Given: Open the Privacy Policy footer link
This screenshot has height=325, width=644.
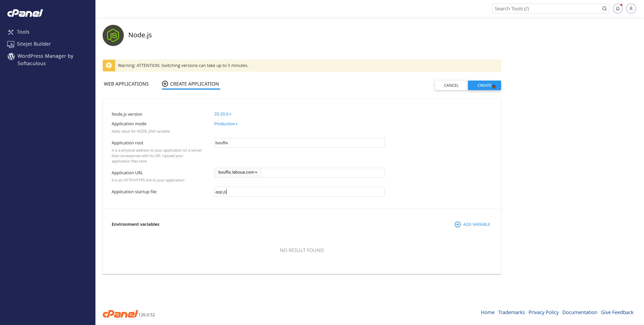Looking at the screenshot, I should pos(543,312).
